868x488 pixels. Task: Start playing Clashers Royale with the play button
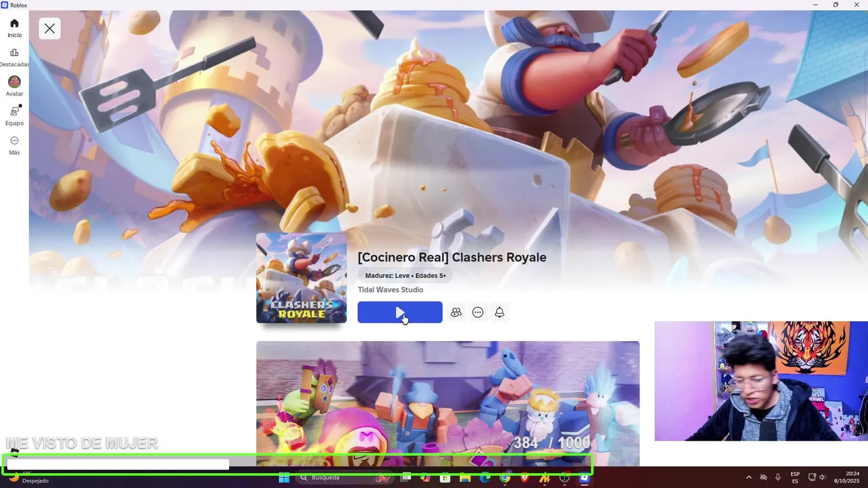400,312
